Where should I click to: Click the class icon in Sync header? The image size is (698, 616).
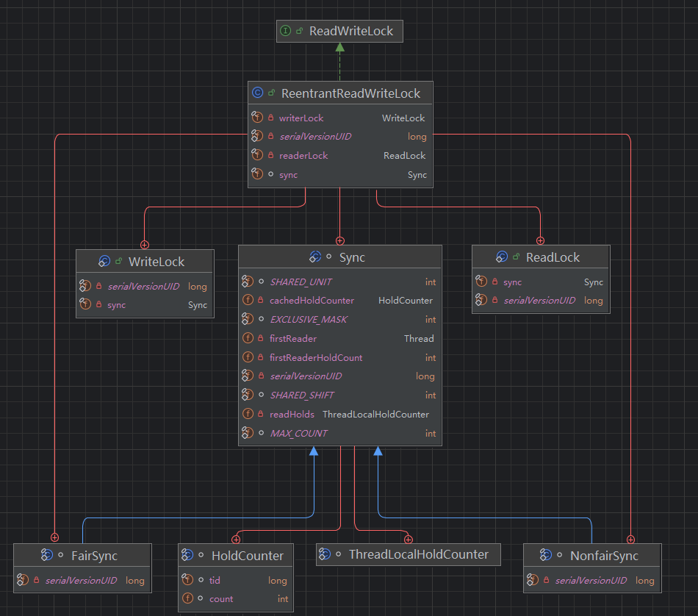point(314,257)
